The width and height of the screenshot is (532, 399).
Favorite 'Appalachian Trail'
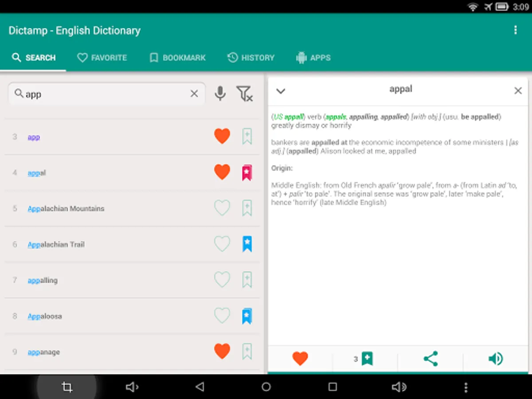pyautogui.click(x=222, y=244)
